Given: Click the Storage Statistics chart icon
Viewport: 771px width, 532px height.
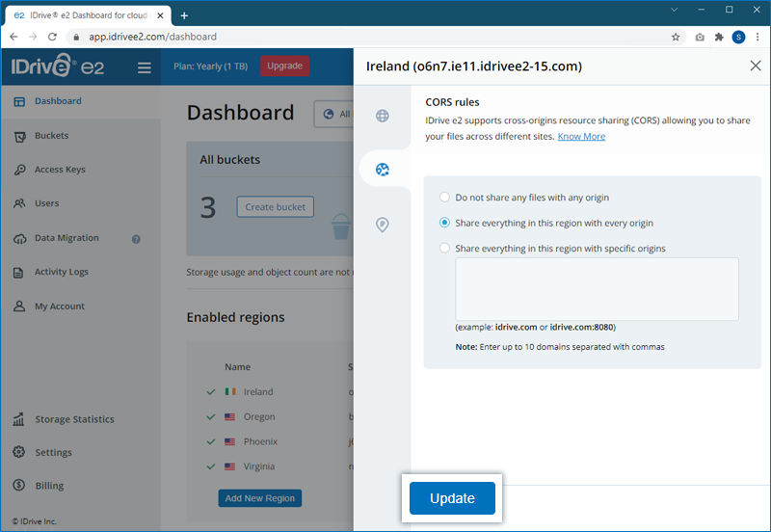Looking at the screenshot, I should pyautogui.click(x=18, y=419).
